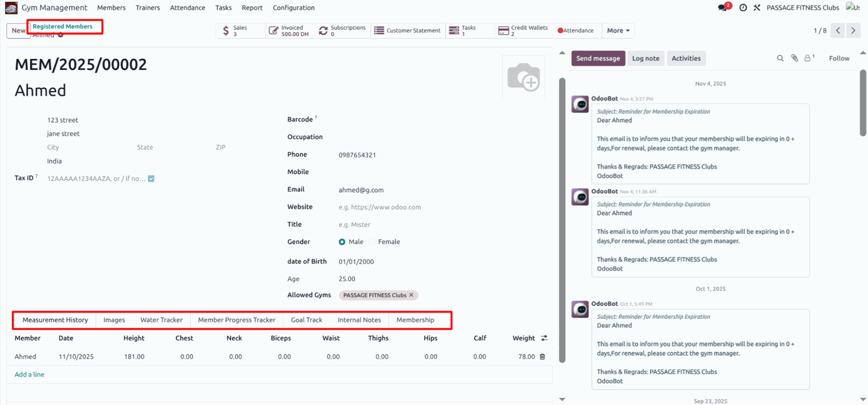The height and width of the screenshot is (405, 868).
Task: Switch to Water Tracker tab
Action: click(161, 320)
